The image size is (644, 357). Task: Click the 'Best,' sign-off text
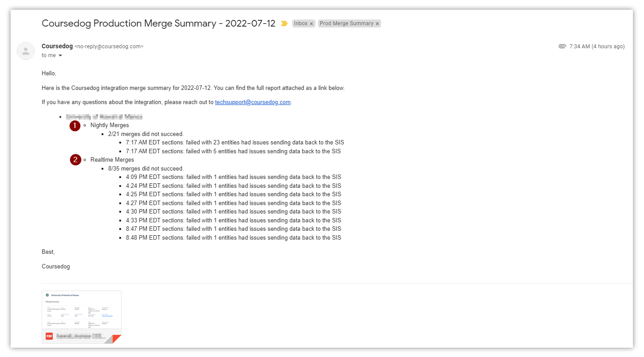click(48, 252)
